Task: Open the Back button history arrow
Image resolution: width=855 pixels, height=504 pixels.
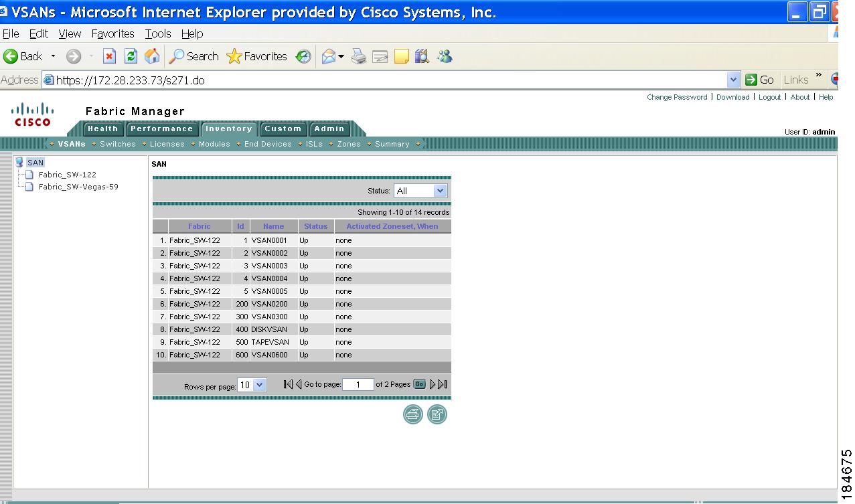Action: 54,57
